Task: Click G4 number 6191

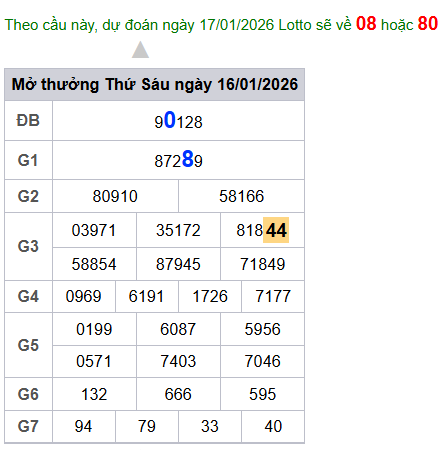Action: pyautogui.click(x=146, y=296)
